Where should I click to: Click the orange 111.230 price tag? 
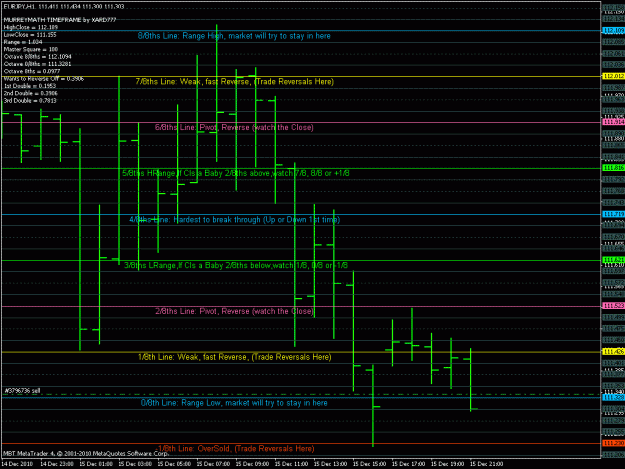[613, 443]
